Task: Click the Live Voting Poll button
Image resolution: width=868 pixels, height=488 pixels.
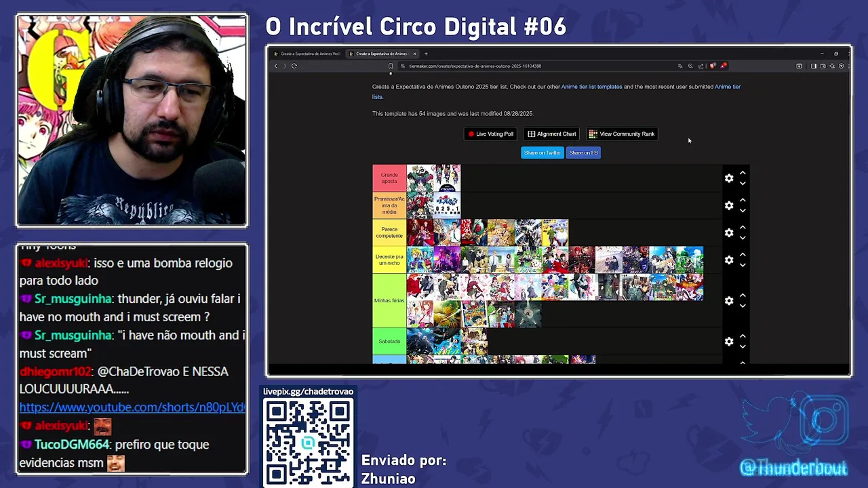Action: [490, 134]
